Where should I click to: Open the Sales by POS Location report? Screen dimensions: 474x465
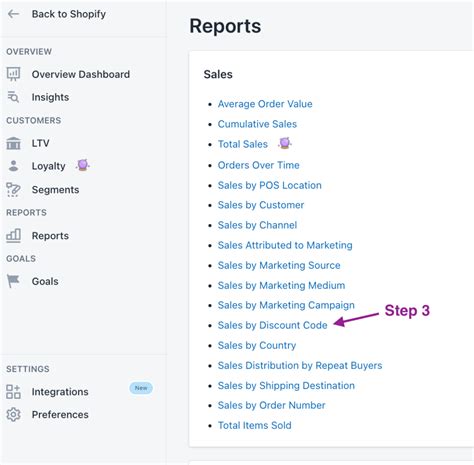click(x=269, y=185)
